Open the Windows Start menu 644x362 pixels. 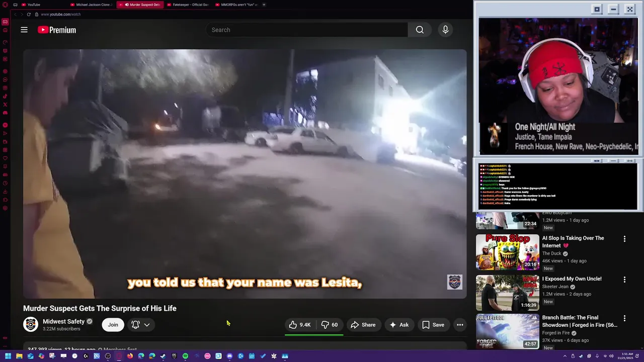8,356
